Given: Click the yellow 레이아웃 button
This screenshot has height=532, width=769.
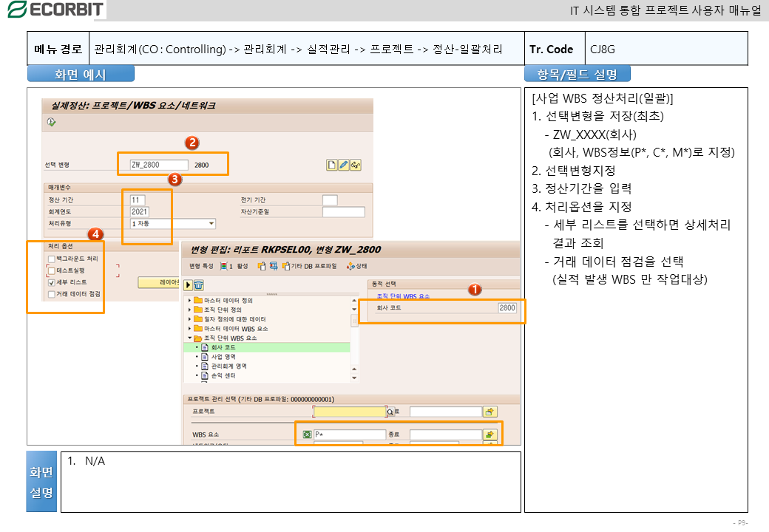Looking at the screenshot, I should click(159, 282).
